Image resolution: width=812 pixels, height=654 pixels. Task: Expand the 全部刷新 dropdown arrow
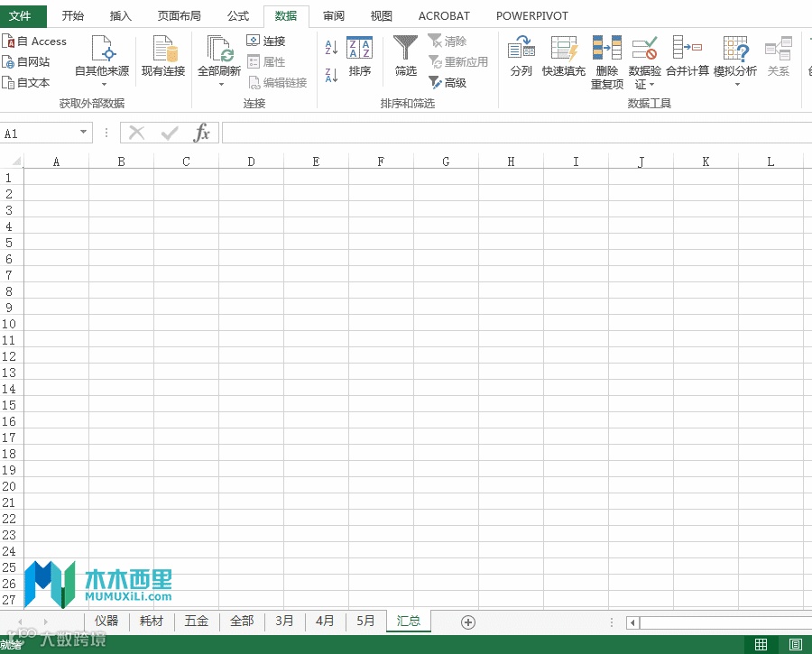(x=221, y=85)
